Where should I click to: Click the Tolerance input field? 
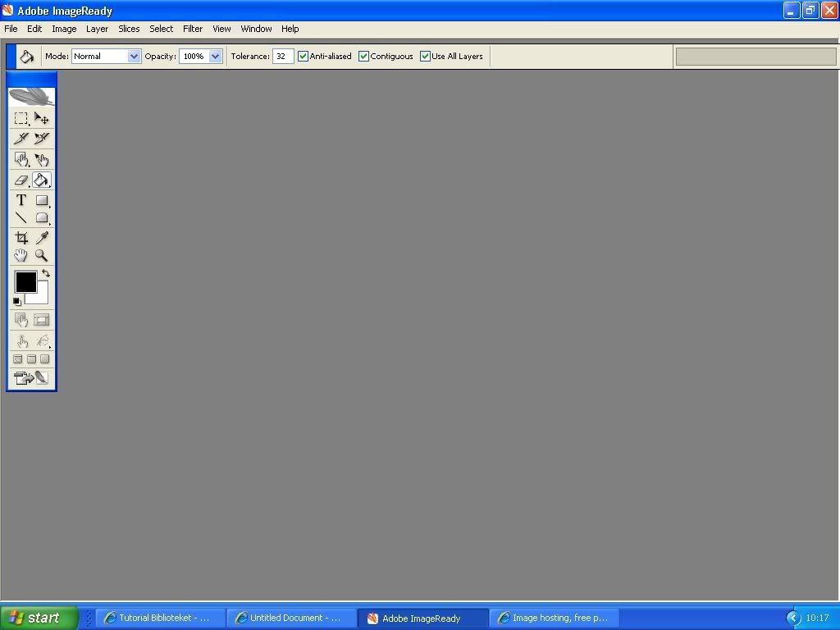283,57
